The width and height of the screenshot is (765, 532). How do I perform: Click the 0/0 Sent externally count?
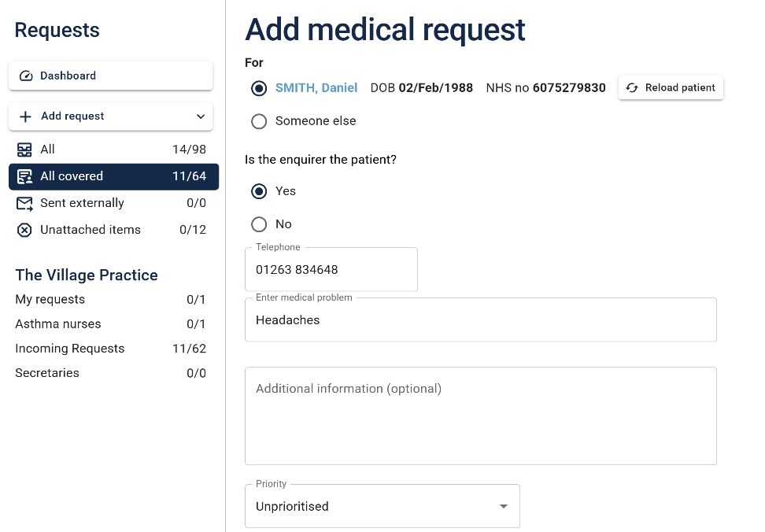pyautogui.click(x=196, y=203)
